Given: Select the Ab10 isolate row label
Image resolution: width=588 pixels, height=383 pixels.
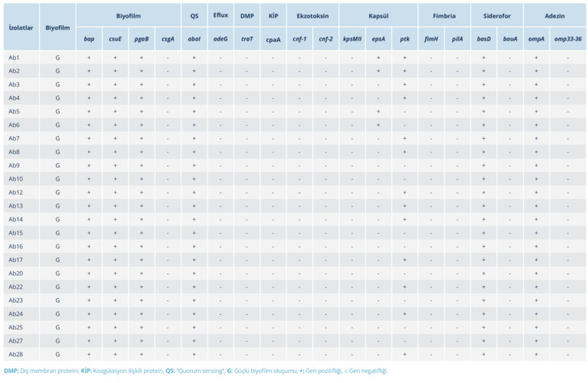Looking at the screenshot, I should click(x=16, y=178).
